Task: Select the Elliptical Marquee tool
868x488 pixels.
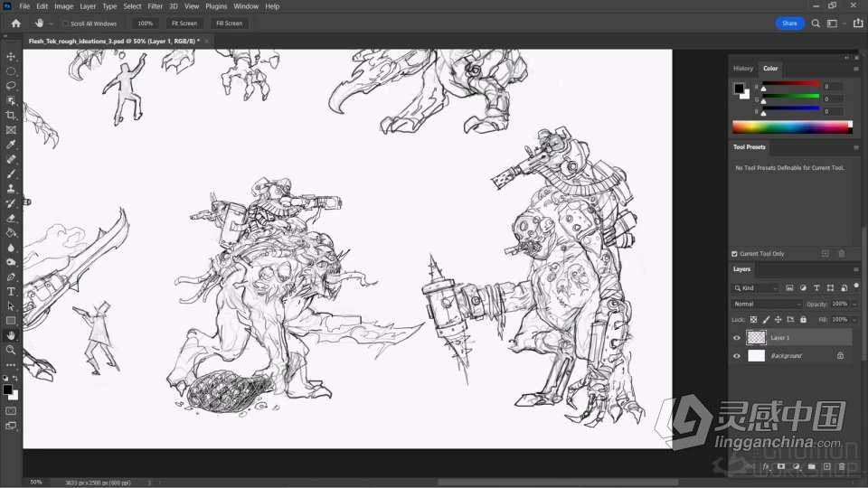Action: (11, 71)
